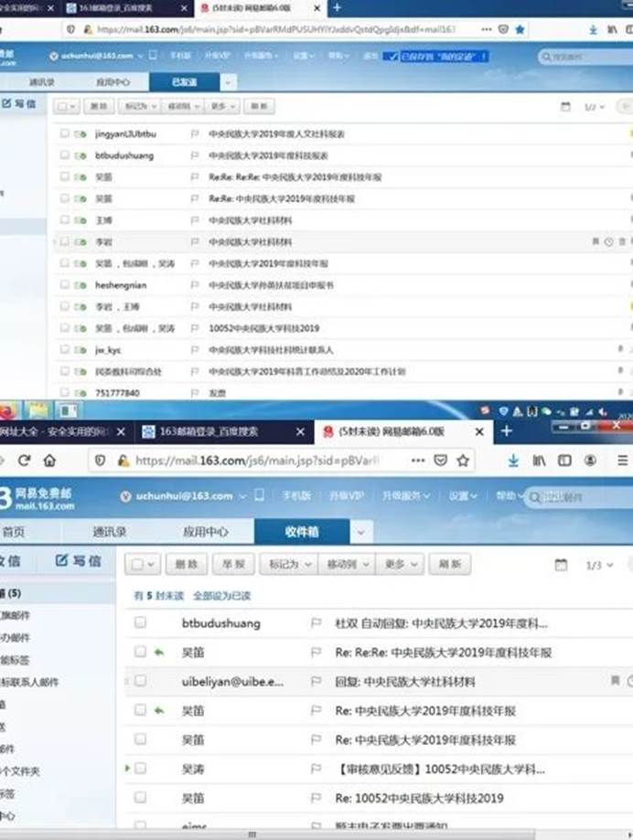
Task: Open 标记为 dropdown in inbox toolbar
Action: pos(290,564)
